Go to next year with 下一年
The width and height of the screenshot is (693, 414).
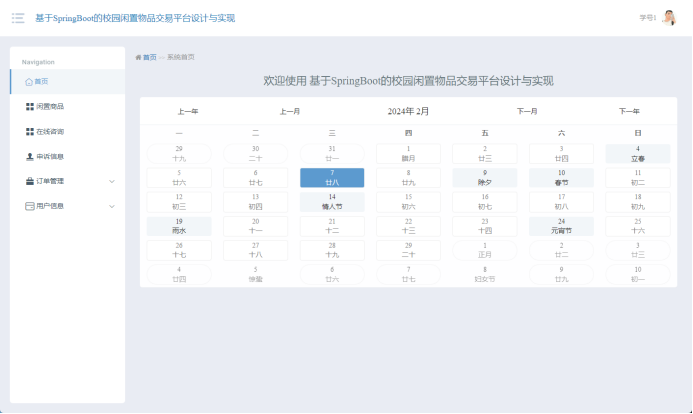tap(629, 111)
